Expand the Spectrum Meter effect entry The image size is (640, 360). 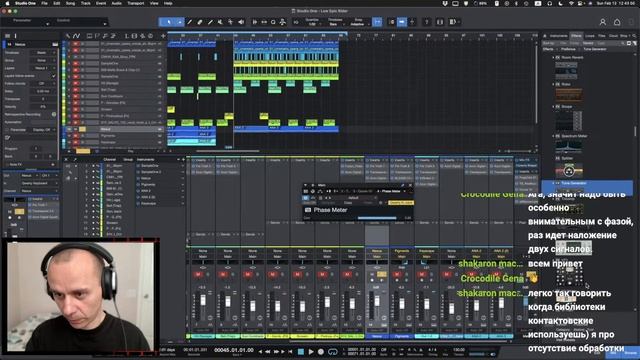[x=553, y=136]
